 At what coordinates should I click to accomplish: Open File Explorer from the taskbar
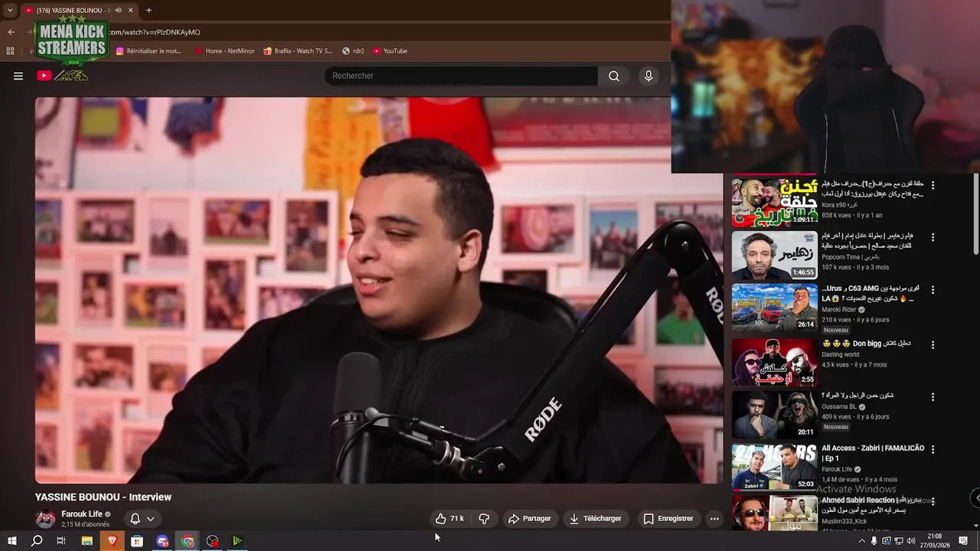[x=87, y=541]
